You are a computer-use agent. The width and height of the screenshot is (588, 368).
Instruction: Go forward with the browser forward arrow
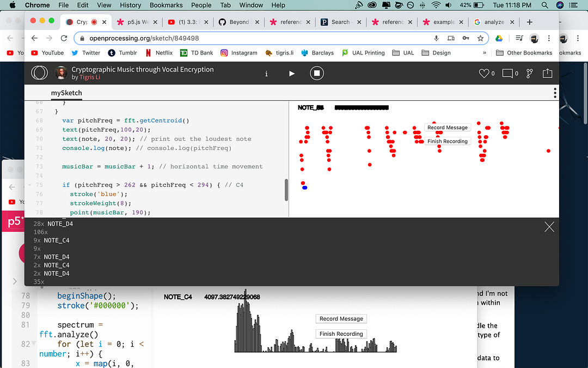(x=49, y=38)
